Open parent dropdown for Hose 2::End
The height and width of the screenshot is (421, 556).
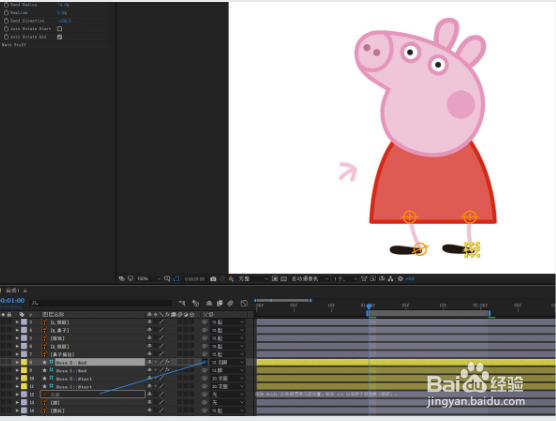[228, 362]
